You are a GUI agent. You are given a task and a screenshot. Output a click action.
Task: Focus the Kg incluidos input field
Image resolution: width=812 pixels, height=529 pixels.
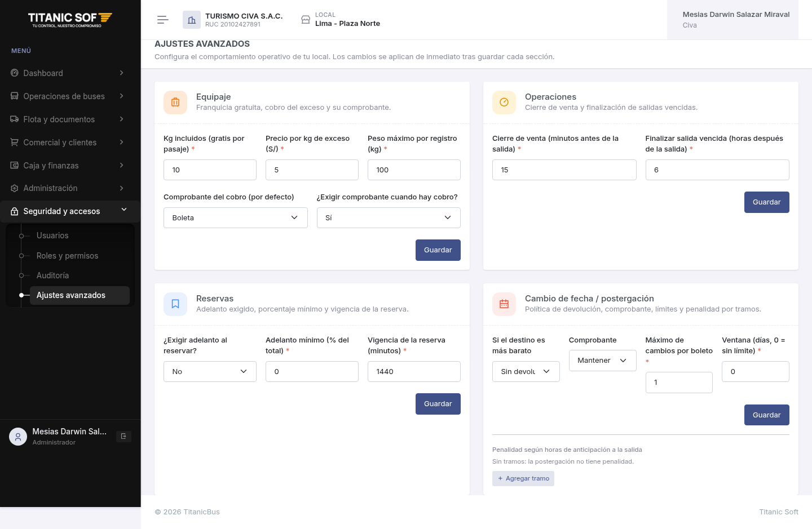point(210,170)
